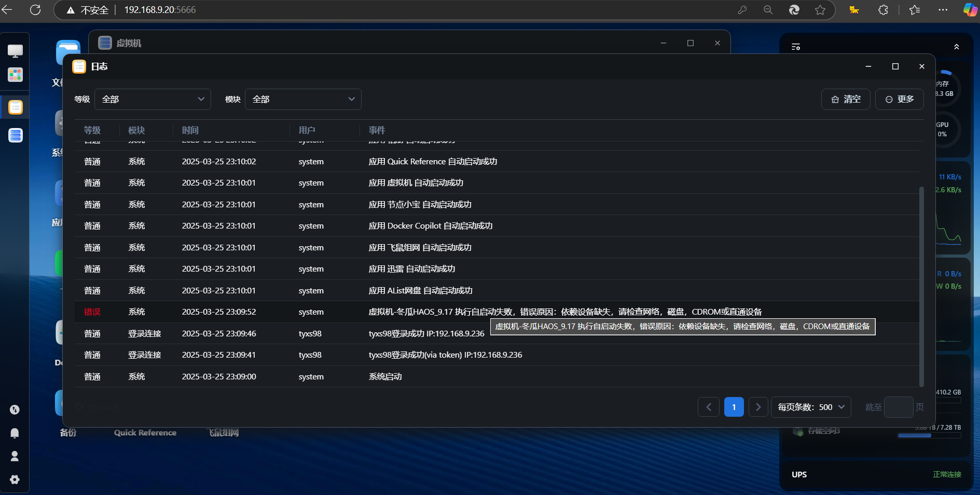Click the 模块 column header
This screenshot has width=980, height=495.
[x=136, y=130]
